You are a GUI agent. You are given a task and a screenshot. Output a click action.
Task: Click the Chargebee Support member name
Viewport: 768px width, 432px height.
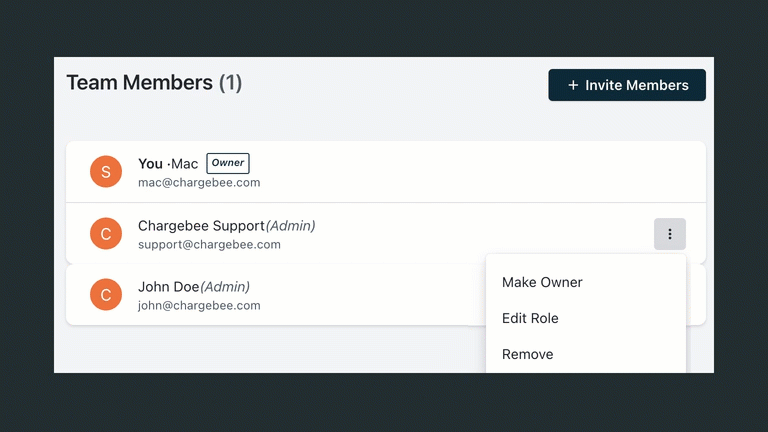coord(201,226)
